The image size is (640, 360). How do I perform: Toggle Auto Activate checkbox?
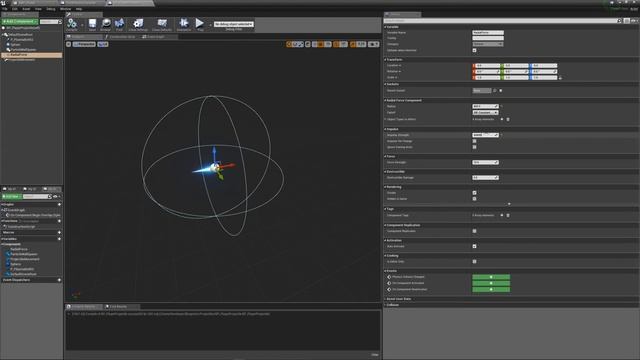[474, 246]
